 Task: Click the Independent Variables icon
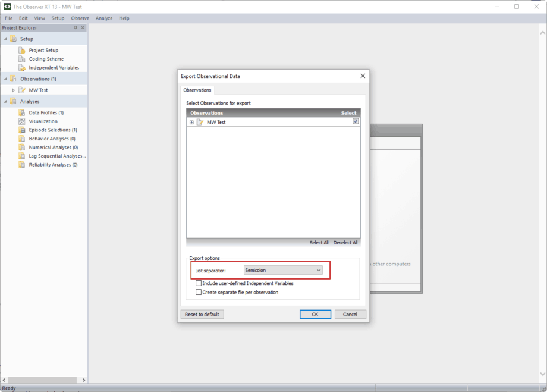pyautogui.click(x=22, y=67)
